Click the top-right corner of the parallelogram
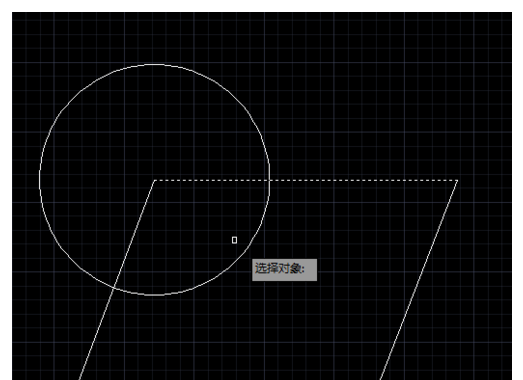This screenshot has height=380, width=523. pos(457,180)
